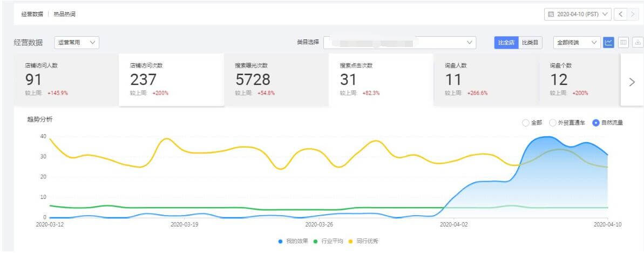The image size is (644, 253).
Task: Select the 自然流量 radio button
Action: pos(596,123)
